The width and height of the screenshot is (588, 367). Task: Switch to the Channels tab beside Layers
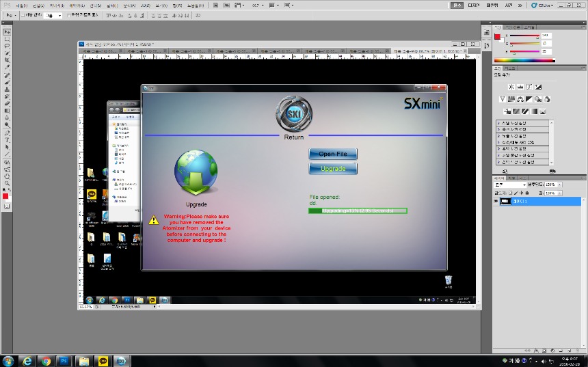(x=511, y=178)
